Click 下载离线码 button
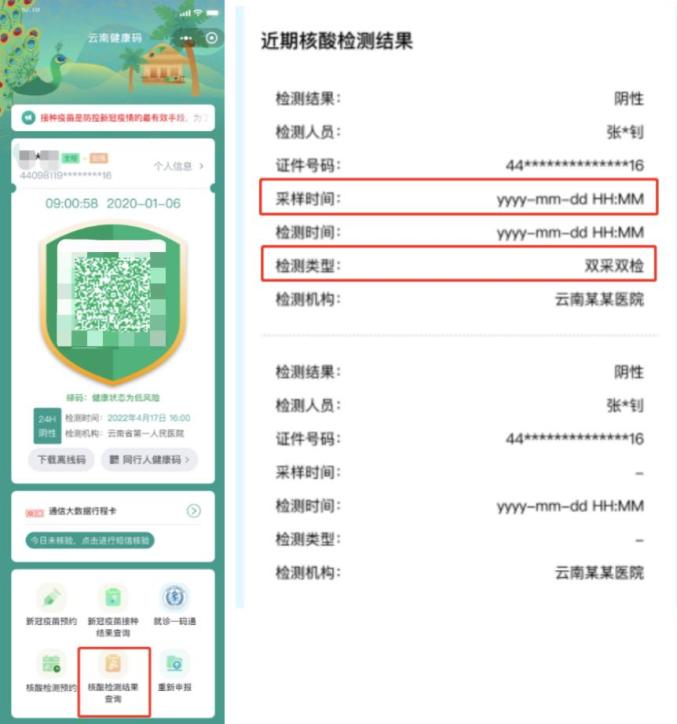This screenshot has width=677, height=724. [x=61, y=459]
